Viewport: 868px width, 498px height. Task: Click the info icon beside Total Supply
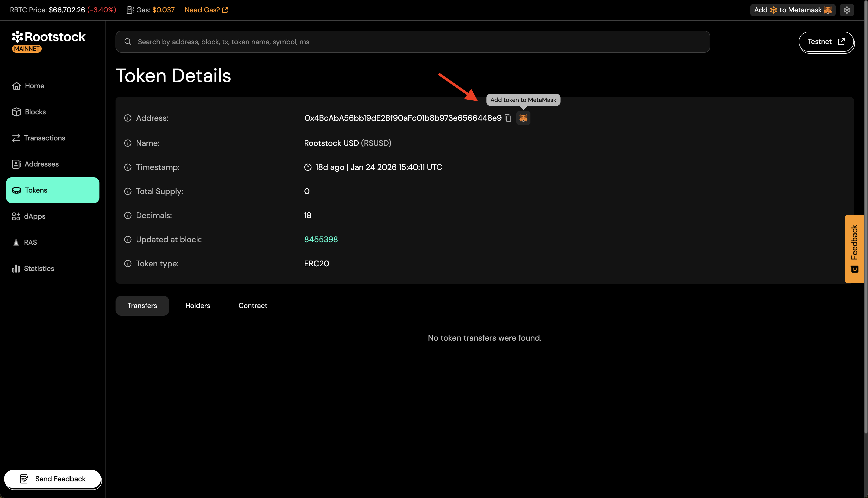click(128, 191)
